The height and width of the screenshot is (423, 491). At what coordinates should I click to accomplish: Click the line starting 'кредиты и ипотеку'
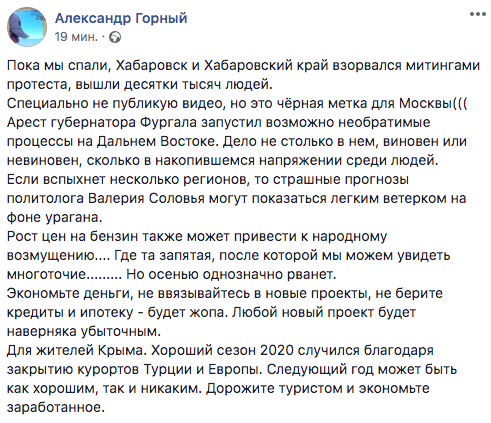tap(211, 313)
